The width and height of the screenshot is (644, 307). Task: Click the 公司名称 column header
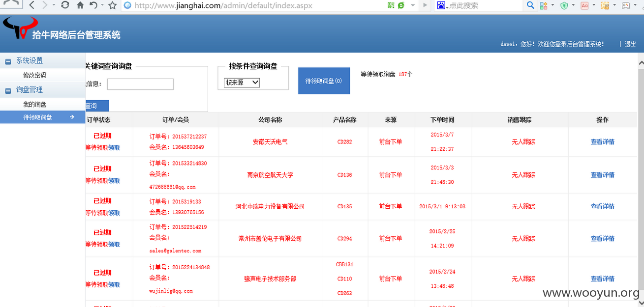[x=270, y=119]
